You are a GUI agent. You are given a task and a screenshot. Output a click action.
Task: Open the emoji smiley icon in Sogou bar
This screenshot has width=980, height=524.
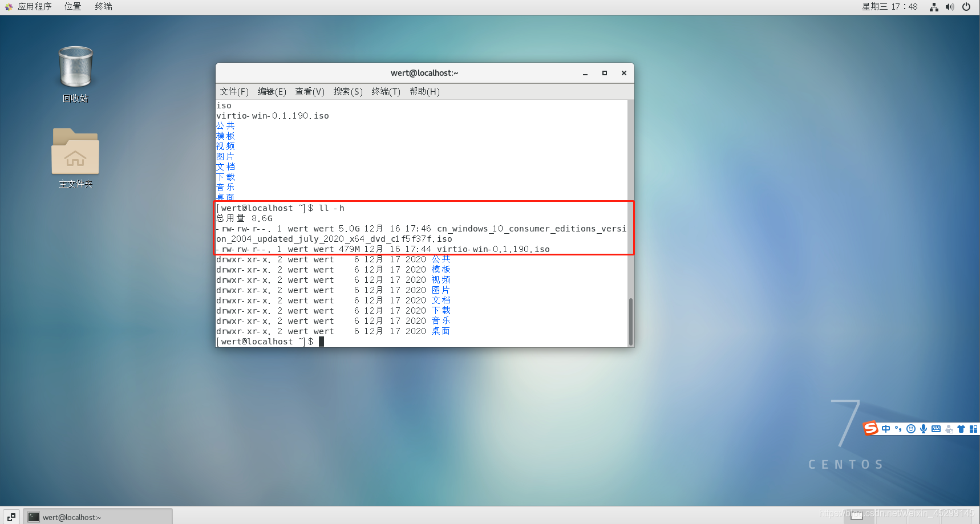pos(911,429)
